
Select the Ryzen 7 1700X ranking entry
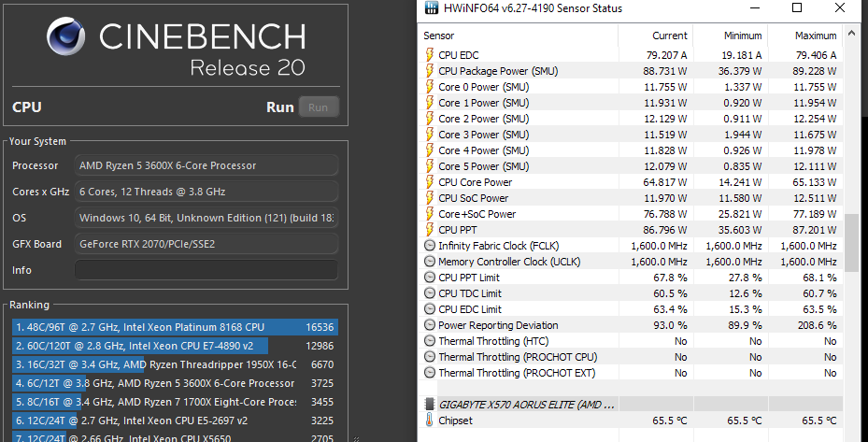(175, 402)
